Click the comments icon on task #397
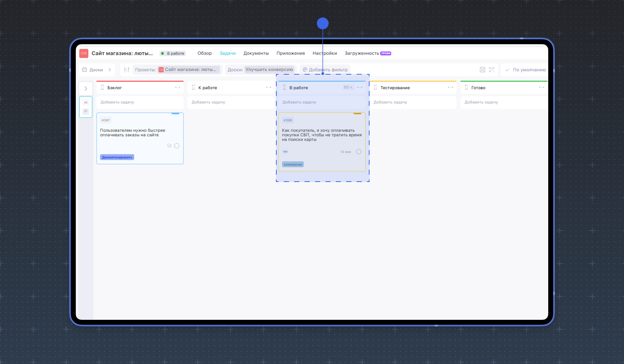This screenshot has width=624, height=364. 169,146
